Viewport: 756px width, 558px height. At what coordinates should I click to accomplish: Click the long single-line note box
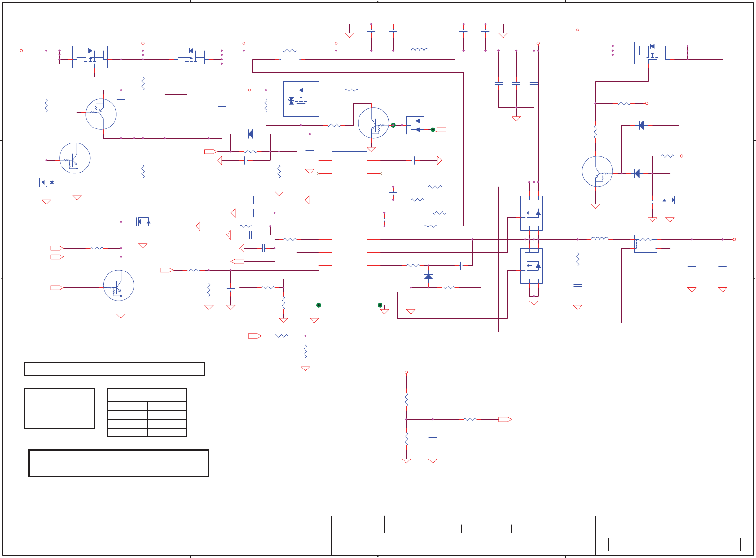point(115,369)
